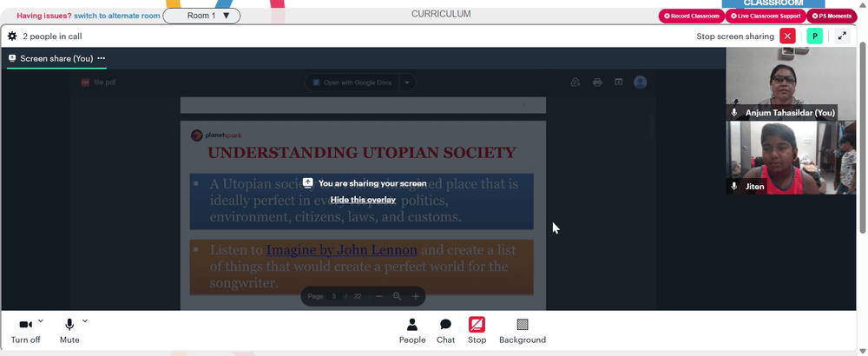Mute the microphone

69,331
